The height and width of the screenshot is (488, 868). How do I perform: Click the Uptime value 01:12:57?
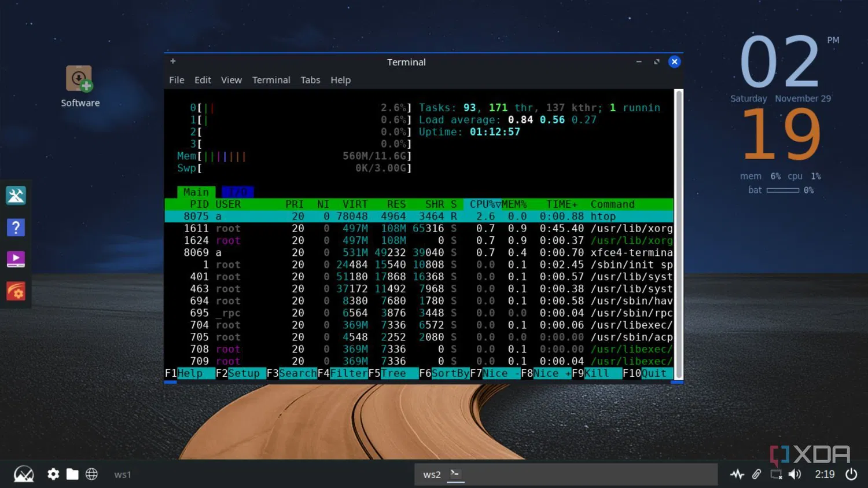[x=495, y=132]
